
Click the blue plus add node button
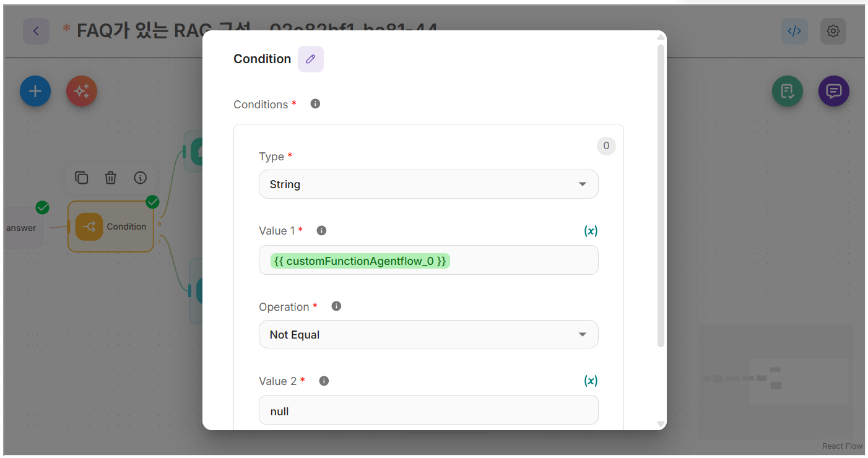[35, 92]
